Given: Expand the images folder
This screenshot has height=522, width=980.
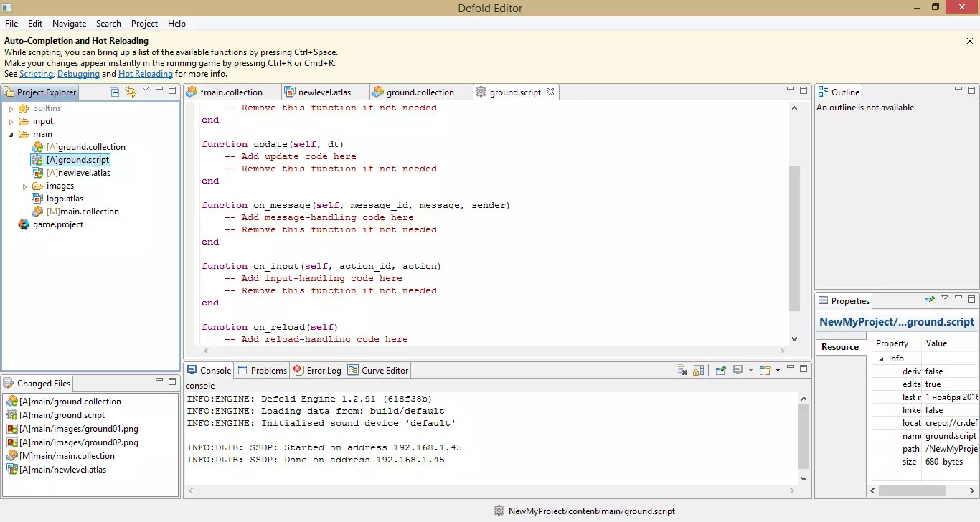Looking at the screenshot, I should point(25,186).
